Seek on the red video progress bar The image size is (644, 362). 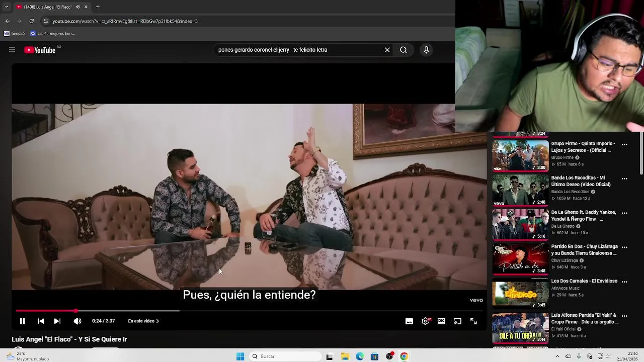(x=249, y=311)
